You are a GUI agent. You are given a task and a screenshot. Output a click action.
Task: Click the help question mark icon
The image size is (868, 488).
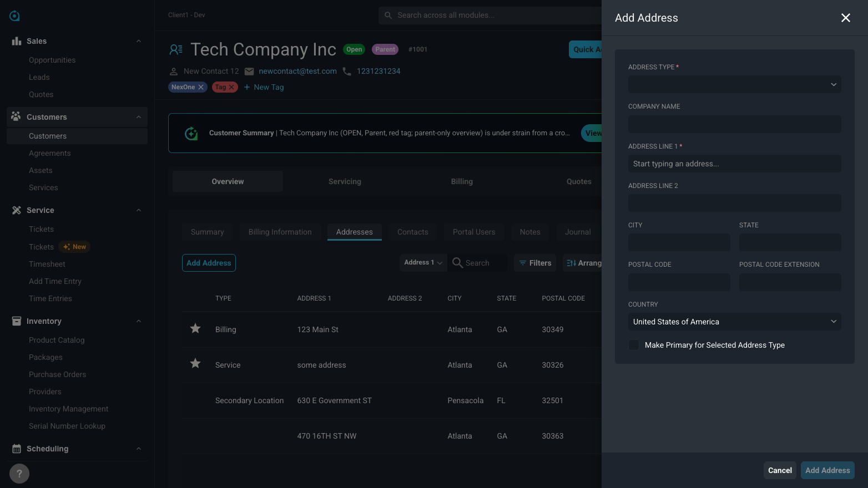[x=19, y=474]
